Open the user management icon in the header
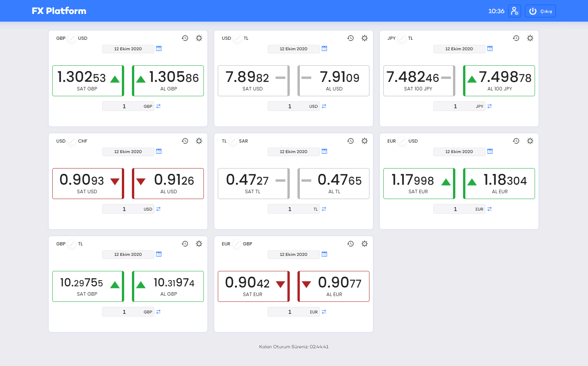 click(x=514, y=11)
